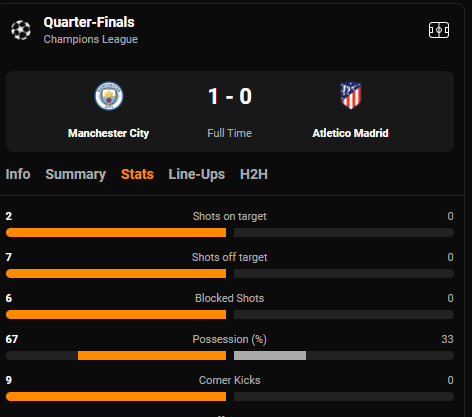This screenshot has height=417, width=472.
Task: Click the Atletico Madrid crest
Action: (x=351, y=96)
